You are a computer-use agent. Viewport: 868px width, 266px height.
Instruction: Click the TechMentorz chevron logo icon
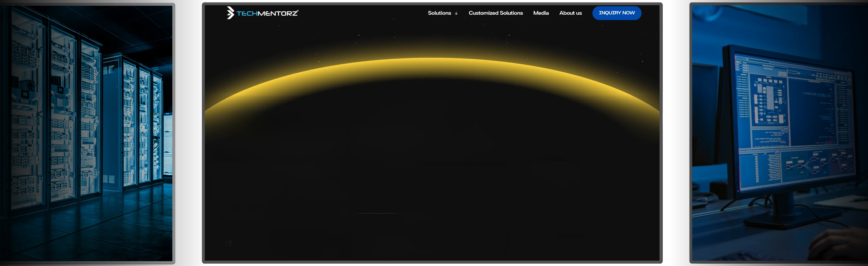coord(230,13)
